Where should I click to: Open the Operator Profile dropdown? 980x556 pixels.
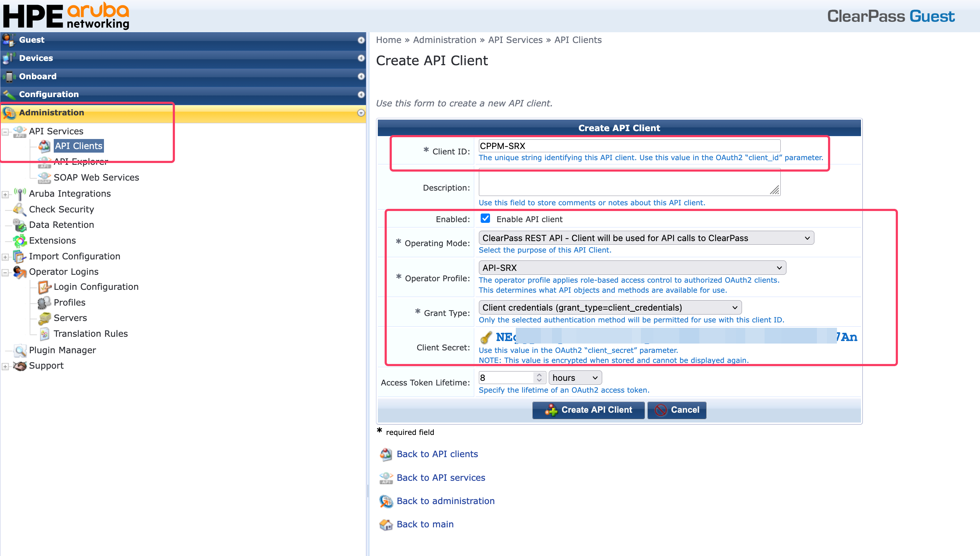(632, 268)
